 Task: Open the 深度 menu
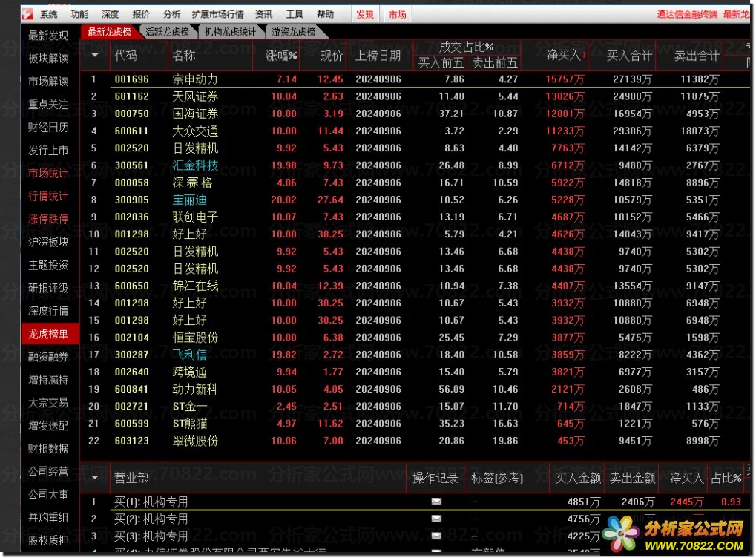coord(110,14)
